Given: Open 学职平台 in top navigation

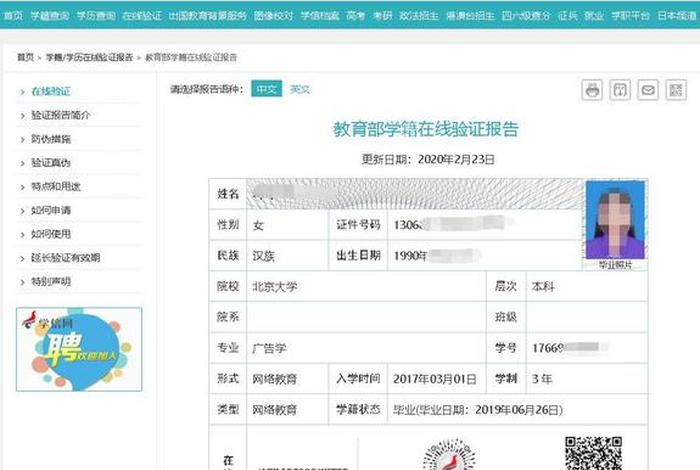Looking at the screenshot, I should pyautogui.click(x=630, y=16).
